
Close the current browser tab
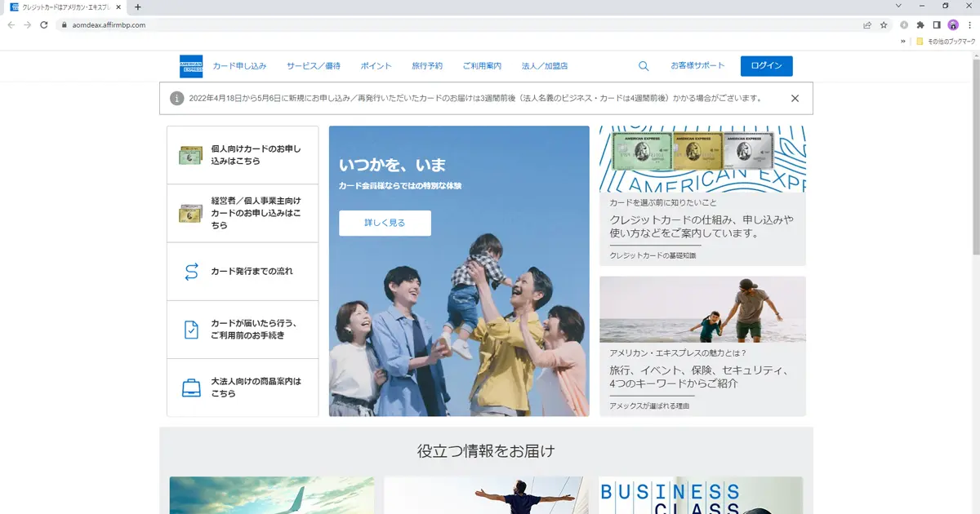click(118, 7)
